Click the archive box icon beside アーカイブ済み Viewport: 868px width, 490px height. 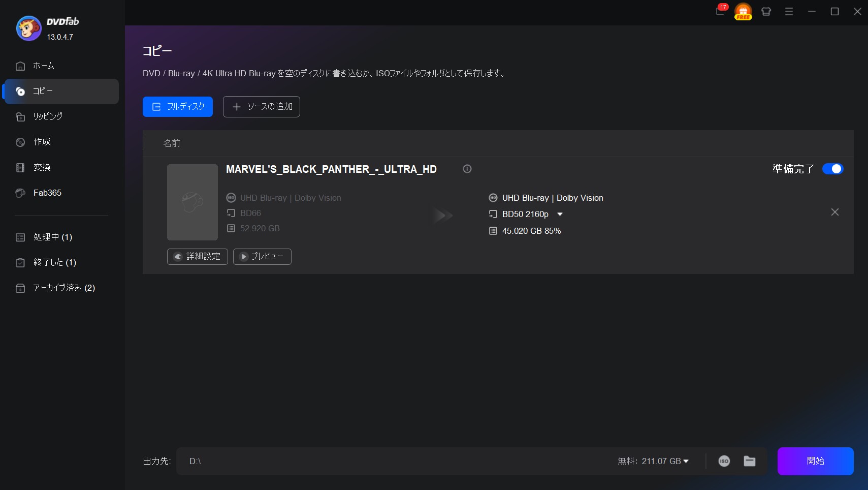pos(20,288)
